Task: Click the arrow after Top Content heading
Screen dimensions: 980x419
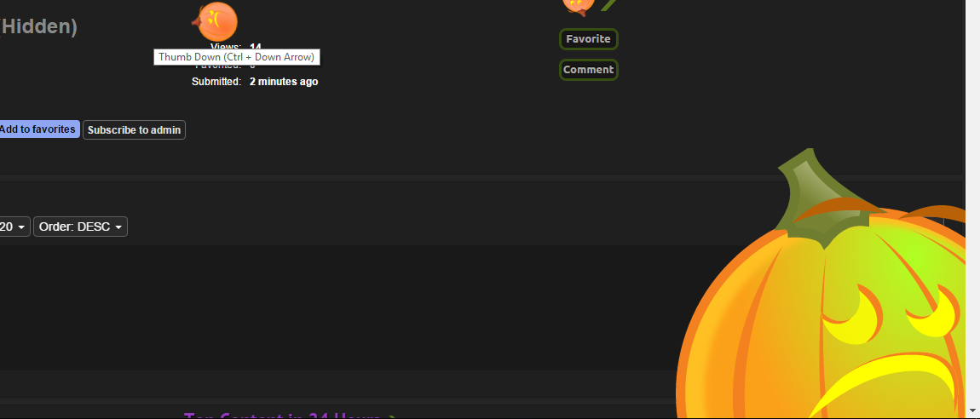Action: (x=390, y=416)
